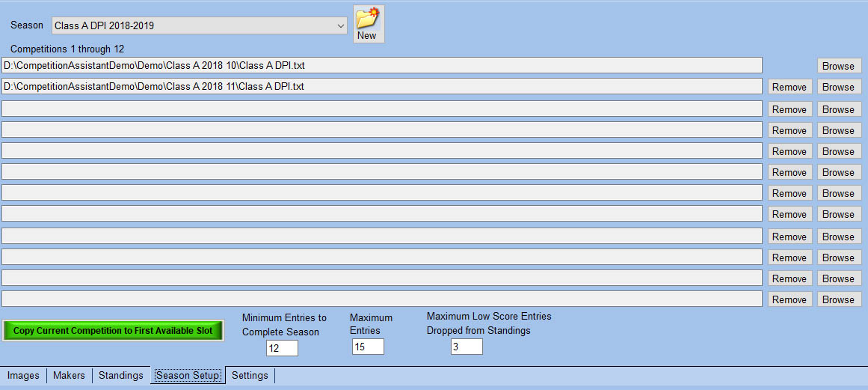Click Browse on the fourth competition slot
Viewport: 868px width, 390px height.
point(839,130)
